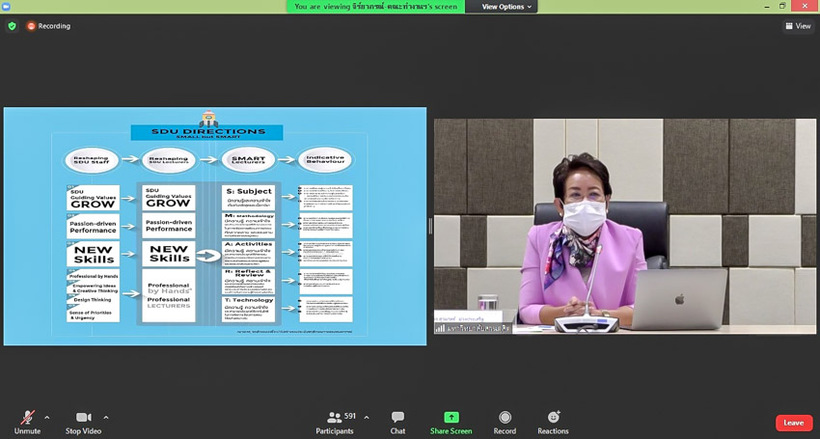Click the Record button
This screenshot has width=820, height=439.
coord(505,423)
